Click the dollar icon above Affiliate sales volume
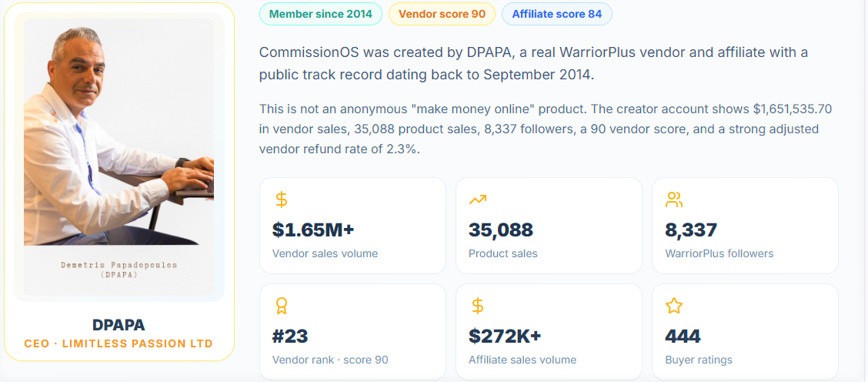 tap(478, 306)
